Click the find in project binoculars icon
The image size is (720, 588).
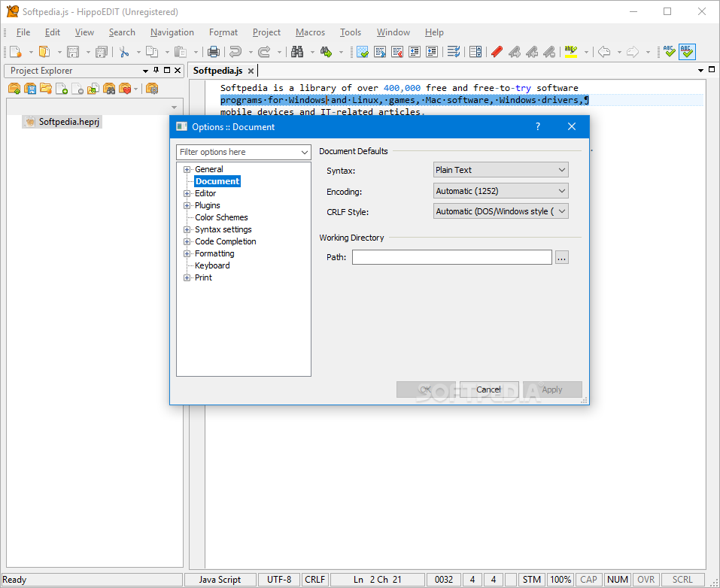(x=109, y=89)
